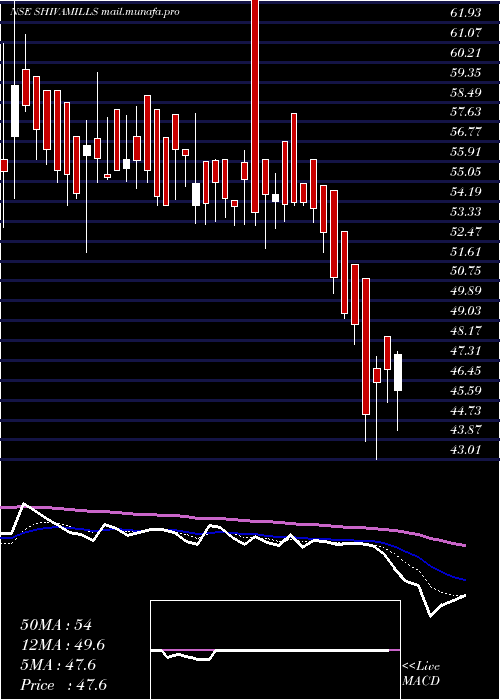Click the 54.19 price axis label

coord(466,192)
